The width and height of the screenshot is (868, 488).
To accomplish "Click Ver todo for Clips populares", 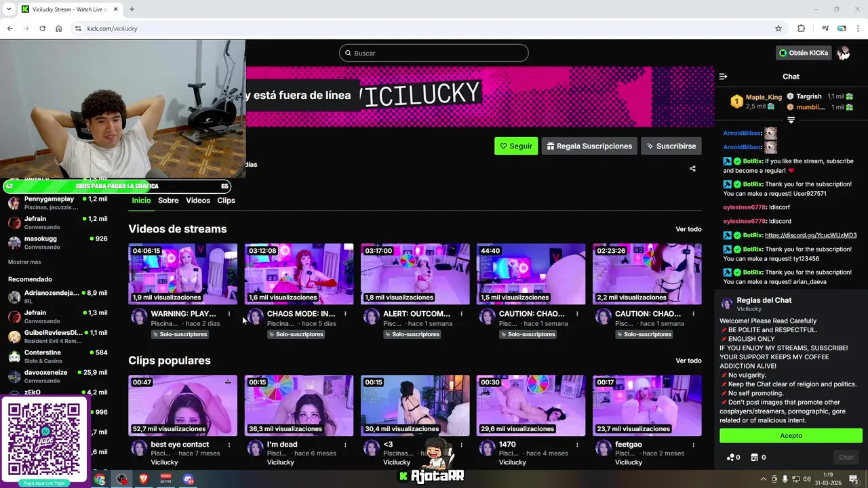I will click(x=688, y=361).
